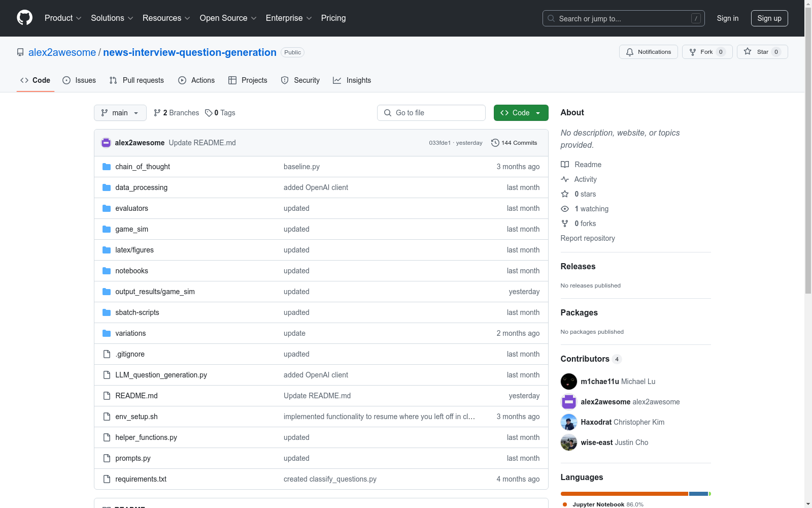Expand the Resources menu
This screenshot has width=812, height=508.
[x=166, y=18]
